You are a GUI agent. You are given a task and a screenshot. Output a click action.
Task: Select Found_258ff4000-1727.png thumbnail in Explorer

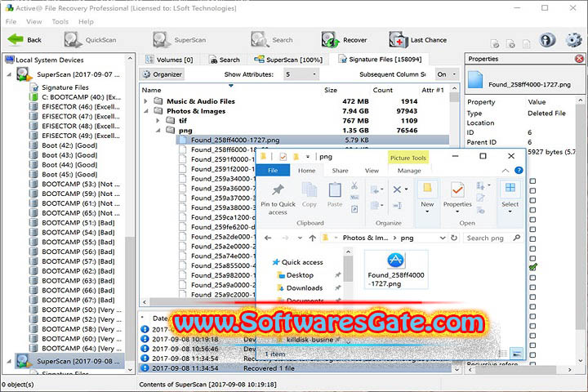(395, 269)
